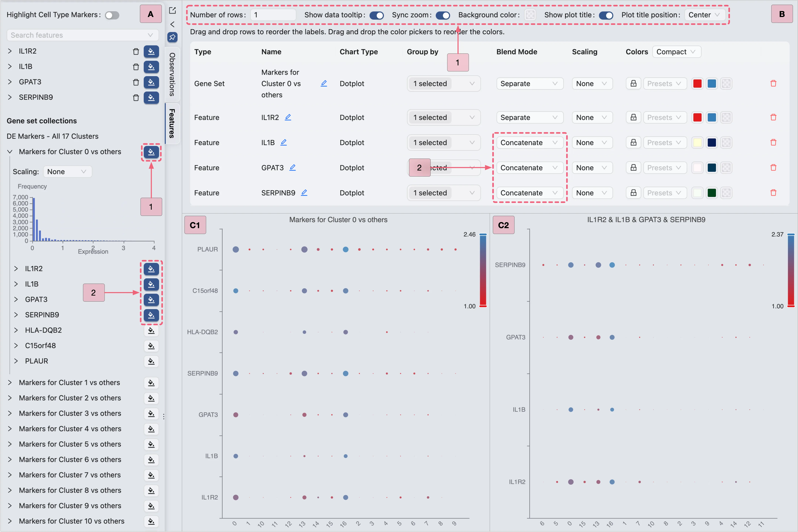Expand Markers for Cluster 5 vs others
Screen dimensions: 798x532
10,444
